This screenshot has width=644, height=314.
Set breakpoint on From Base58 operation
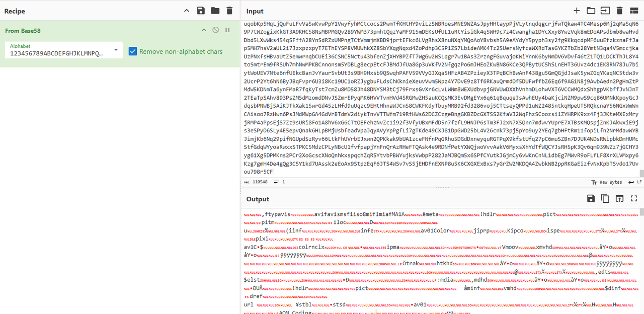point(227,30)
